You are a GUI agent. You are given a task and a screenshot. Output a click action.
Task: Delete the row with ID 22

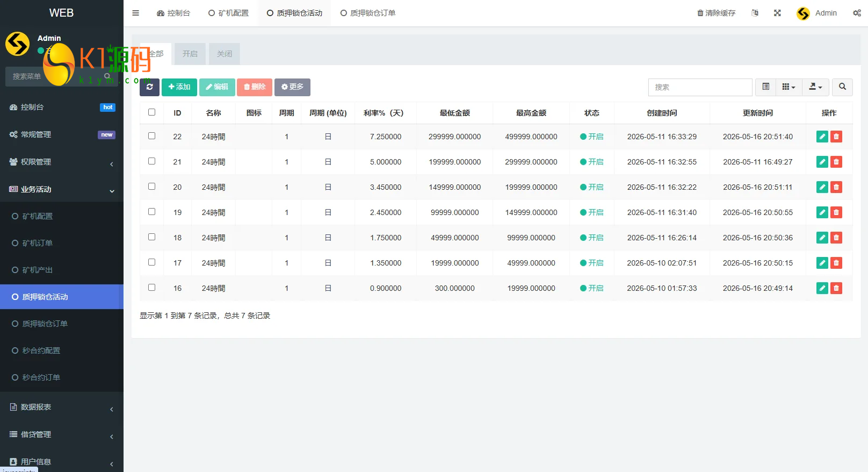(836, 137)
